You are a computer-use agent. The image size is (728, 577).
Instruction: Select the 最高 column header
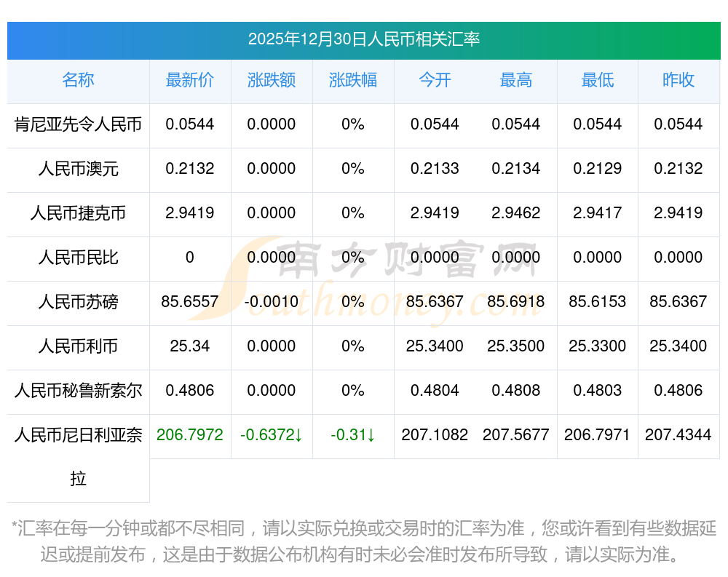[x=516, y=80]
